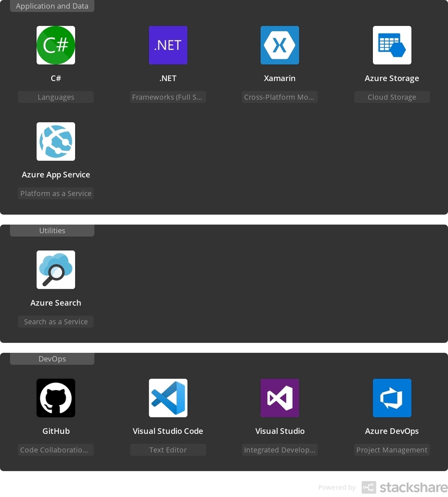Image resolution: width=448 pixels, height=497 pixels.
Task: Click the Xamarin icon
Action: [x=279, y=45]
